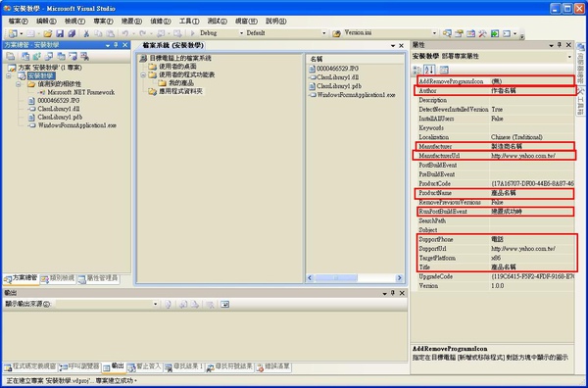Screen dimensions: 588x388
Task: Open File System Editor icon in Solution Explorer
Action: click(x=25, y=57)
